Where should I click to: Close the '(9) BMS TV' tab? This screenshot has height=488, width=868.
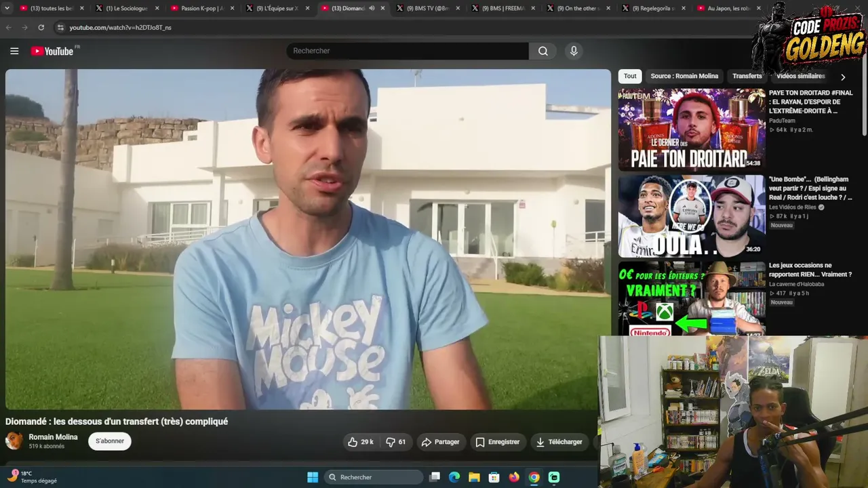pos(458,8)
